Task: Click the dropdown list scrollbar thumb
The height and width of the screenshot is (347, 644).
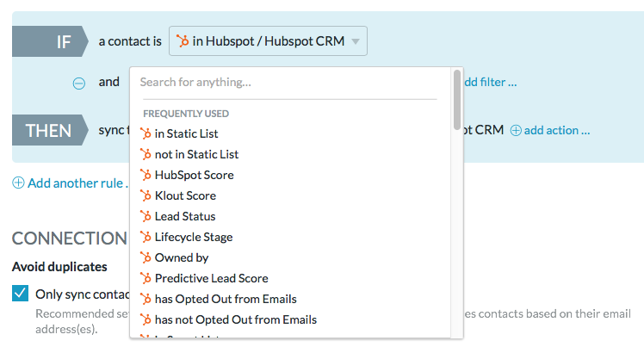Action: tap(456, 100)
